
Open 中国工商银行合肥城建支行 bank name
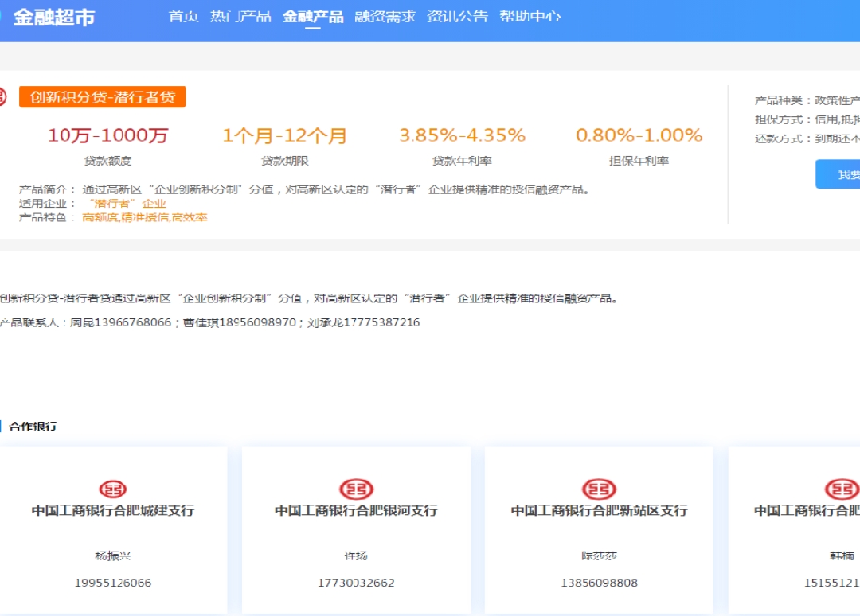click(x=113, y=511)
